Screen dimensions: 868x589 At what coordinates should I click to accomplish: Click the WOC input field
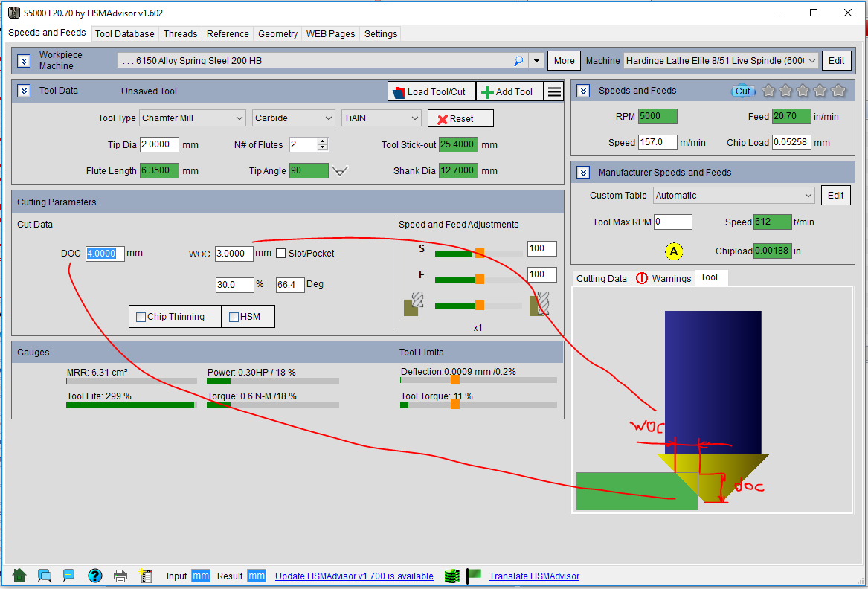(x=234, y=254)
